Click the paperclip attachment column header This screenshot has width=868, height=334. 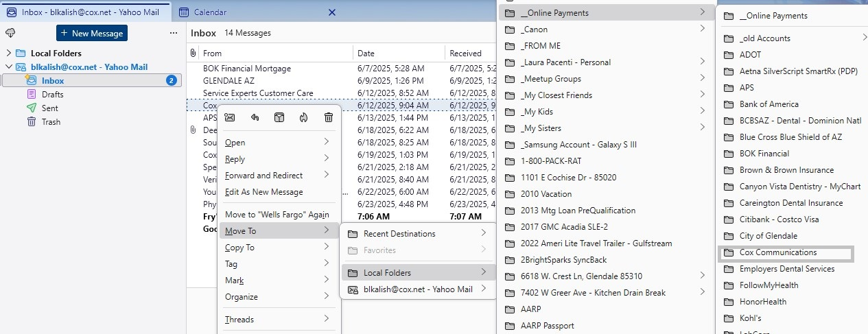pos(193,53)
